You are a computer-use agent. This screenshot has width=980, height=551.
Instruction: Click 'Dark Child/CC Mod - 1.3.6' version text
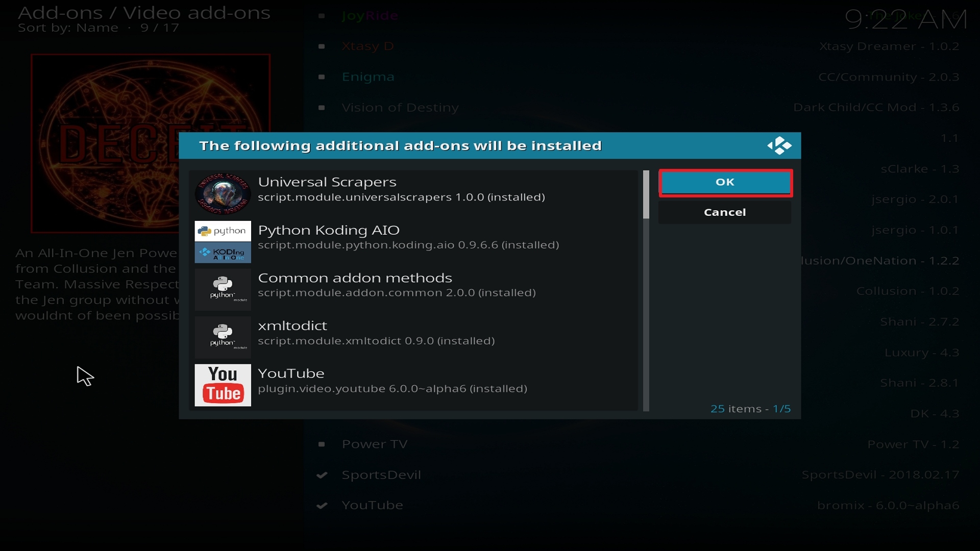pyautogui.click(x=876, y=108)
